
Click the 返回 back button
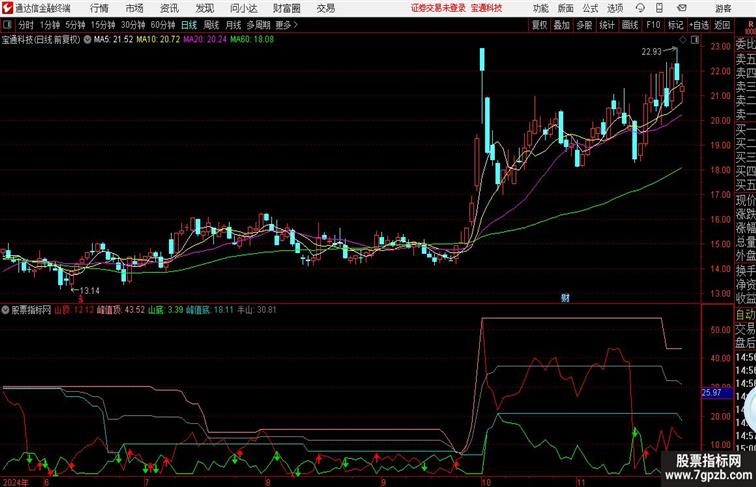point(722,25)
